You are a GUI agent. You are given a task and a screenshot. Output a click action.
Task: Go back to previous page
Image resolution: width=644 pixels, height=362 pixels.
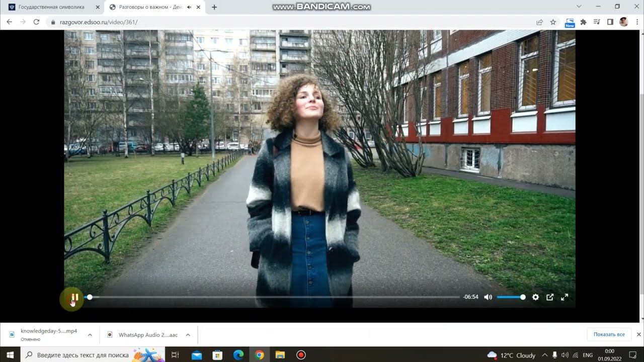point(9,22)
